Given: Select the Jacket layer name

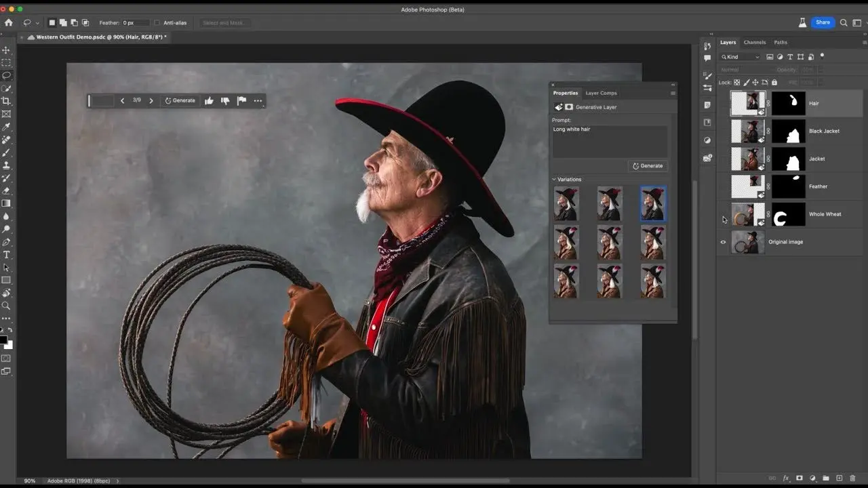Looking at the screenshot, I should tap(816, 159).
